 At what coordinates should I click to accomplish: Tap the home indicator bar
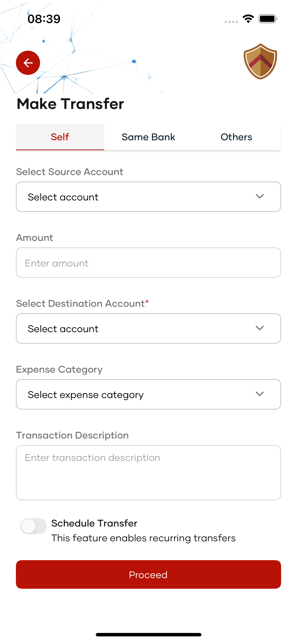(148, 635)
